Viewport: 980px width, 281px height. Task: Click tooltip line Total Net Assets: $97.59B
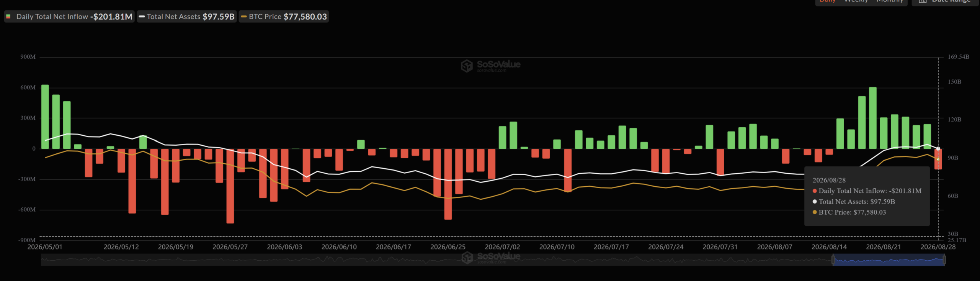854,202
